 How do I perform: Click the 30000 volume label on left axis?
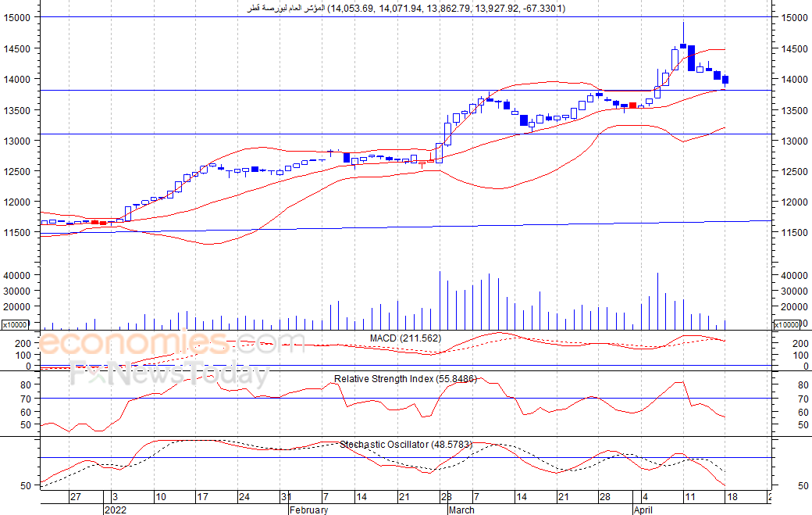[x=17, y=291]
